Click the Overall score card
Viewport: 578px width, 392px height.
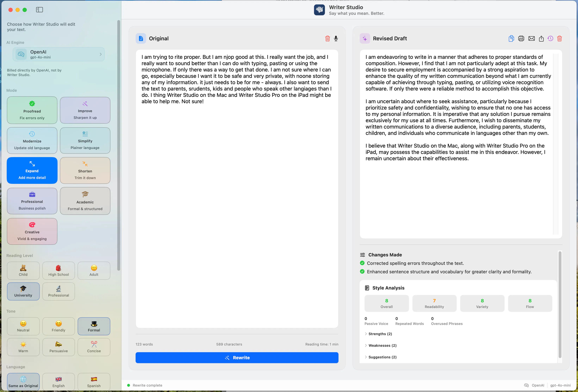click(x=387, y=303)
